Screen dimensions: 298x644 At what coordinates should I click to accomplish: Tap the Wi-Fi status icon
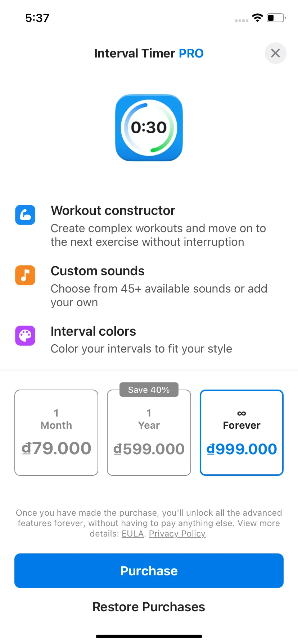tap(257, 18)
